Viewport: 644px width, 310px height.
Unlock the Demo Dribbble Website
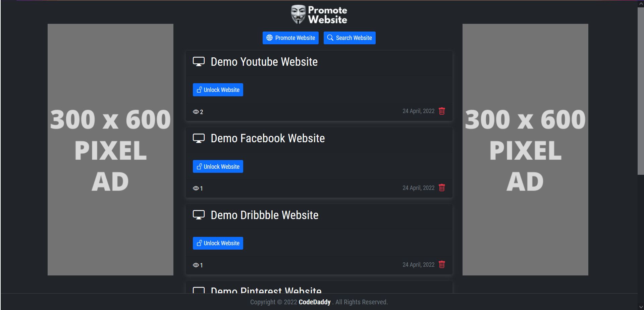tap(218, 243)
